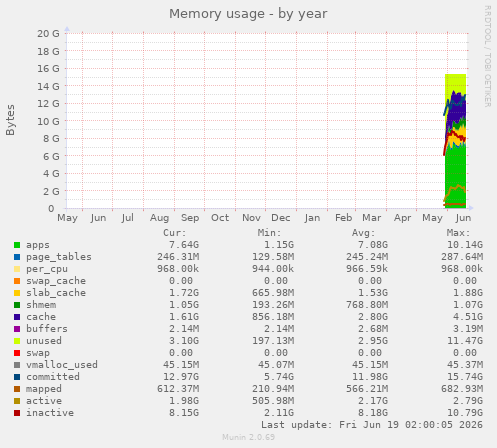The image size is (497, 448).
Task: Click shmem average value 768.80M
Action: pyautogui.click(x=367, y=305)
